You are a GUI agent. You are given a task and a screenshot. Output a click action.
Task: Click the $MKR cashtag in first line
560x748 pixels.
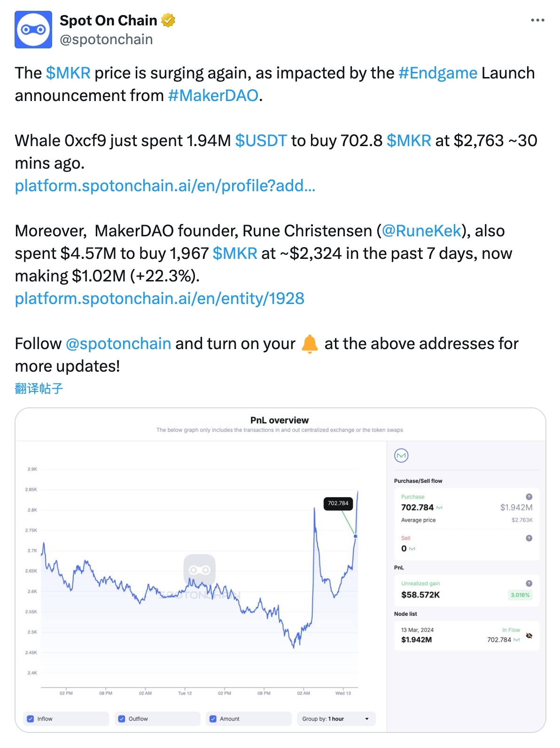click(x=68, y=73)
